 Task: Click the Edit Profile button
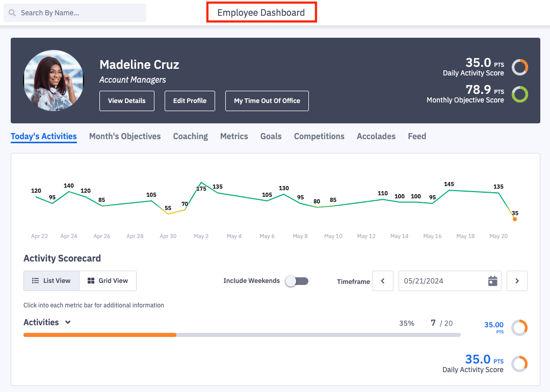(190, 101)
